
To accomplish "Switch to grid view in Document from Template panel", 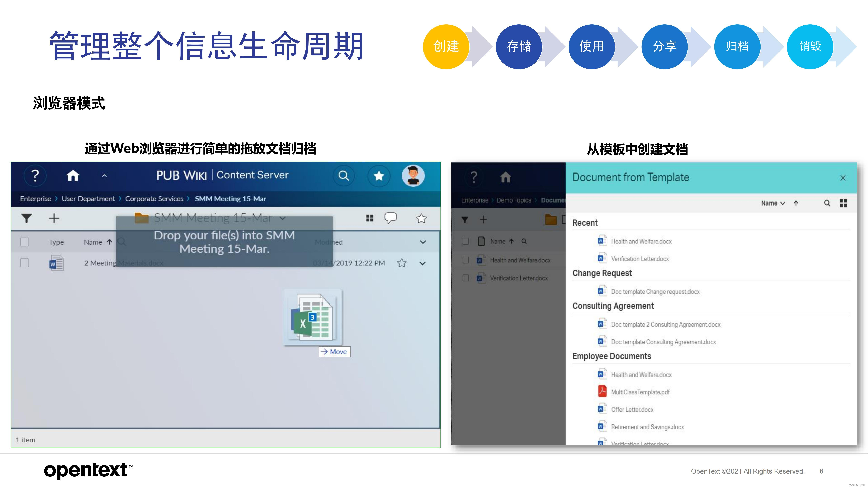I will [843, 203].
